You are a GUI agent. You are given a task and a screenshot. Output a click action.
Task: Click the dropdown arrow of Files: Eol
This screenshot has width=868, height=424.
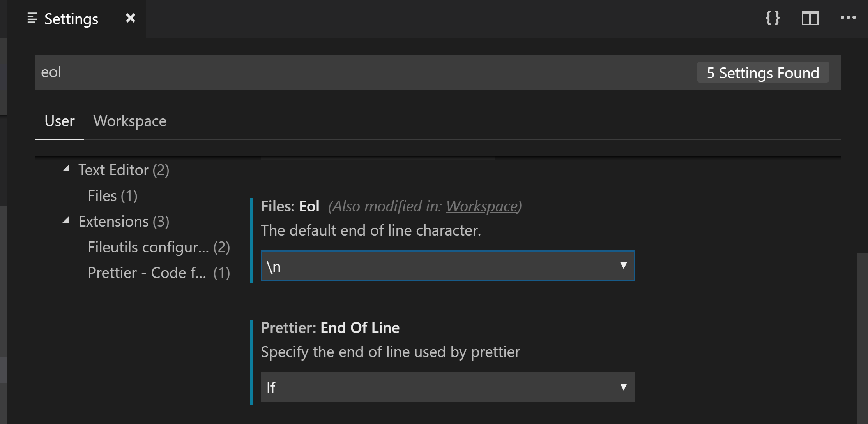(624, 265)
